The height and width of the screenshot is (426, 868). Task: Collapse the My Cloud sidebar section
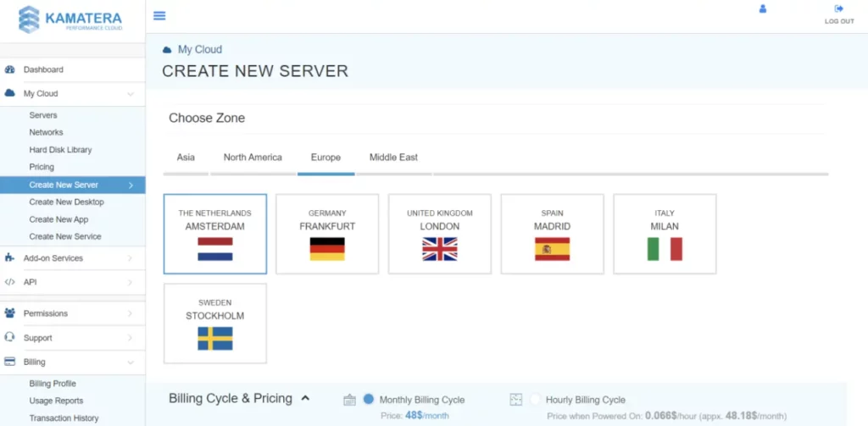pyautogui.click(x=131, y=94)
